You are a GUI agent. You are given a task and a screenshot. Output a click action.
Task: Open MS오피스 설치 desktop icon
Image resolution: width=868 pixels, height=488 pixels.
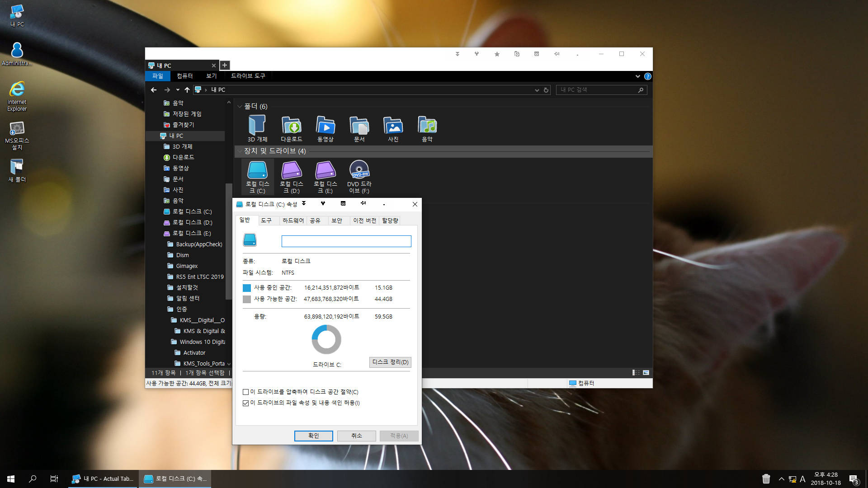tap(17, 136)
